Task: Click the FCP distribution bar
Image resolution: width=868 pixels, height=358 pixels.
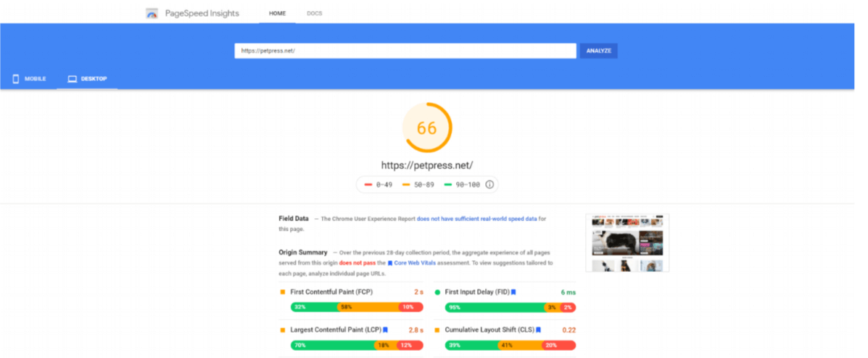Action: 357,307
